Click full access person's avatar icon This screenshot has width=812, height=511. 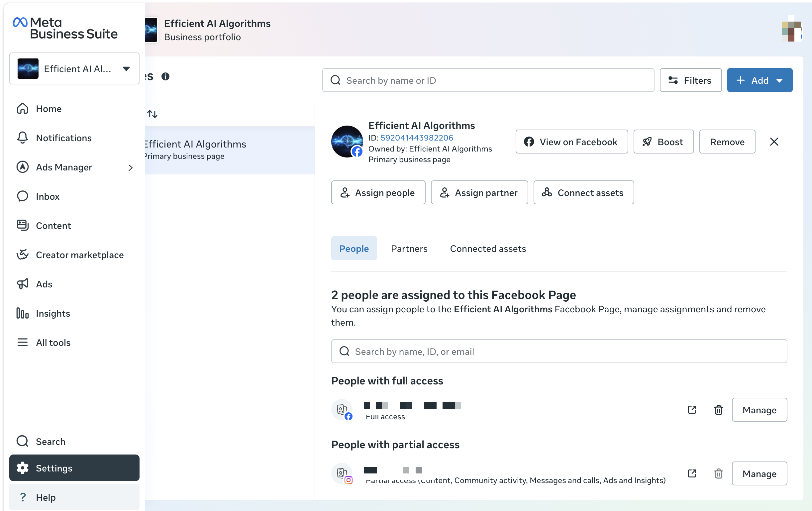click(342, 409)
